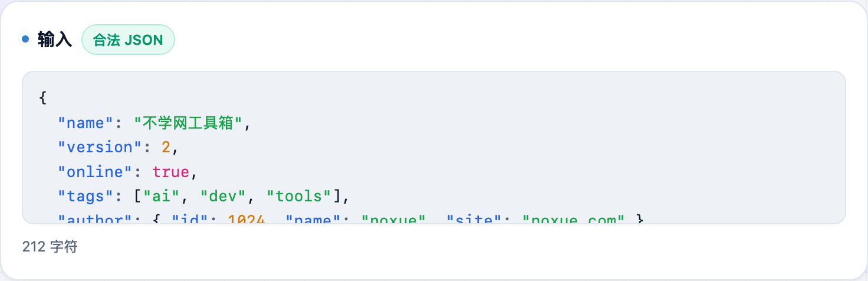Click the green 合法 JSON badge

[128, 40]
